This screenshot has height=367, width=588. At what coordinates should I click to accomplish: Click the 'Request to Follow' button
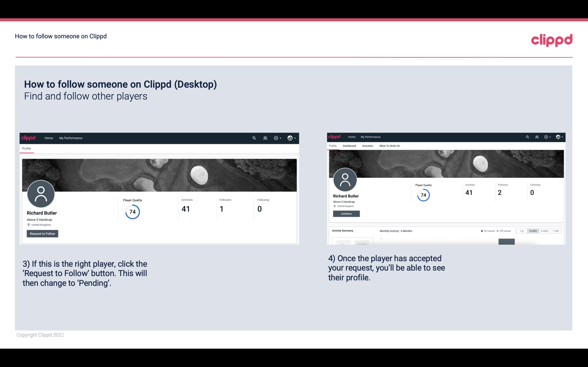42,233
